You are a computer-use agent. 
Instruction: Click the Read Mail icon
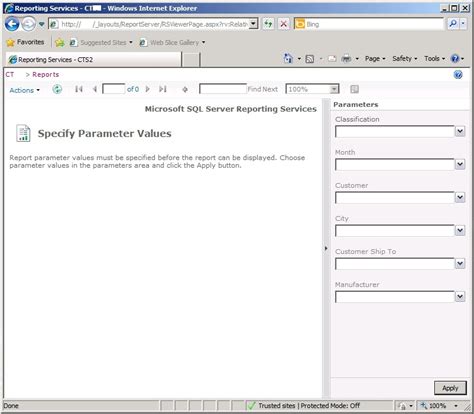coord(332,59)
